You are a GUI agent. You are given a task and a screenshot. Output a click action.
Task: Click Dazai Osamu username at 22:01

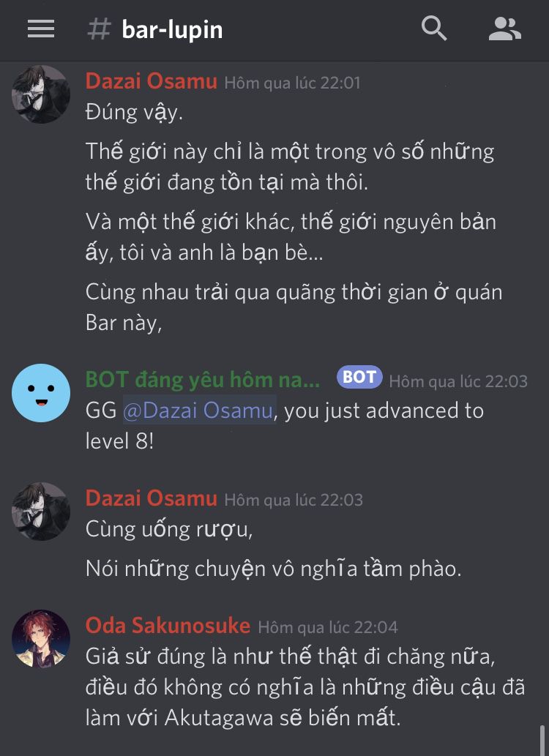click(x=152, y=81)
